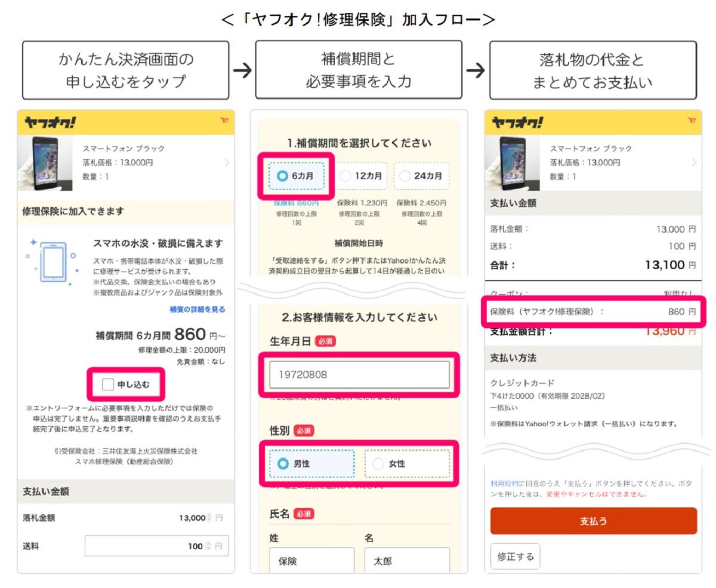
Task: Click the 保険料(ヤフオク!修理保険) 860 円 row
Action: click(594, 312)
